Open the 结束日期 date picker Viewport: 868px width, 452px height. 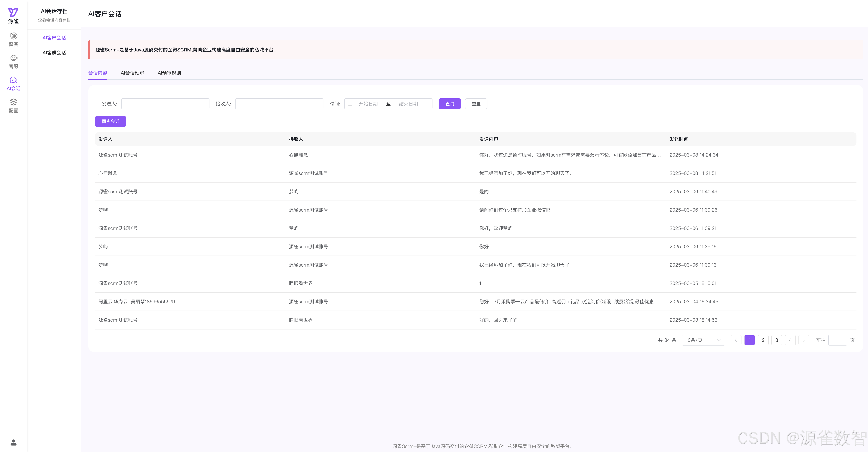click(408, 104)
